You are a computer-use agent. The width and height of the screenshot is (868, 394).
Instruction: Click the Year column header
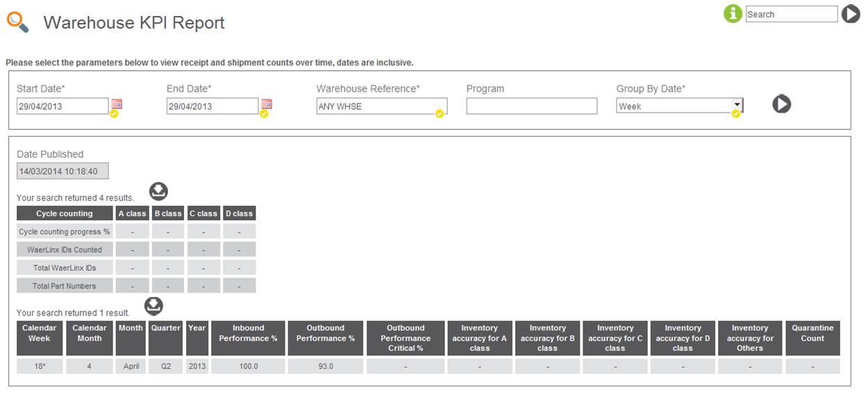[x=197, y=338]
